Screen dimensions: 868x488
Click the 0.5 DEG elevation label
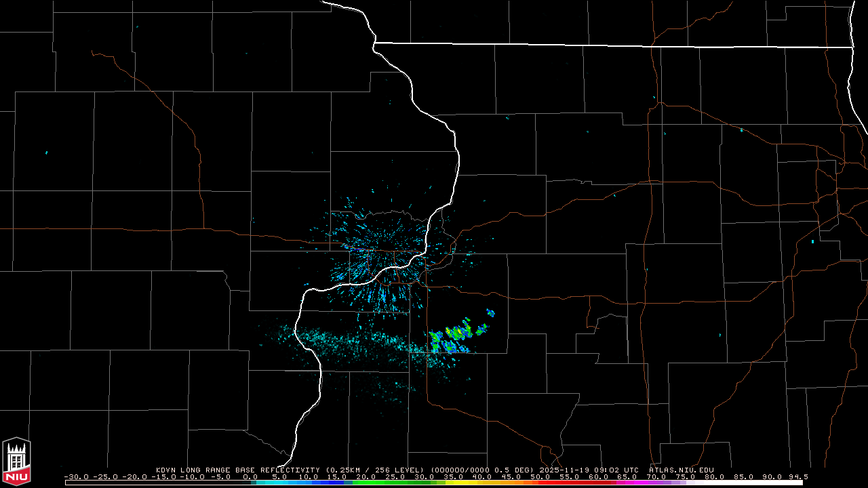tap(514, 470)
